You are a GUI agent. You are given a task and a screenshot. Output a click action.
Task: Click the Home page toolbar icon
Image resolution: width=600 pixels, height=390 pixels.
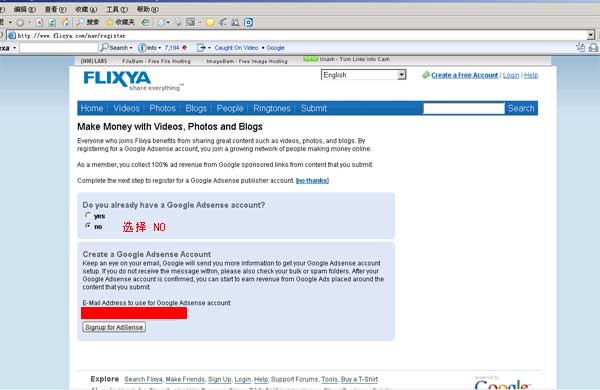point(65,22)
